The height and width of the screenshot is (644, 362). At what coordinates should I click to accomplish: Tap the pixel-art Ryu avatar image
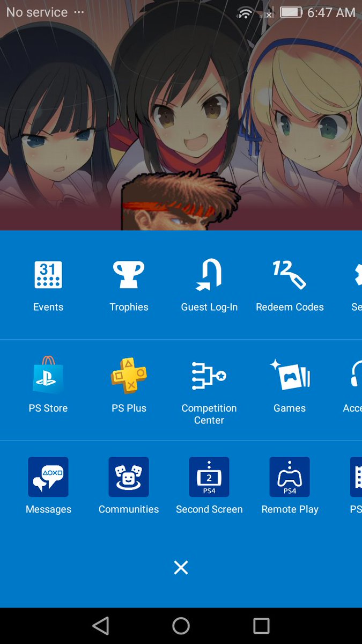pyautogui.click(x=180, y=202)
